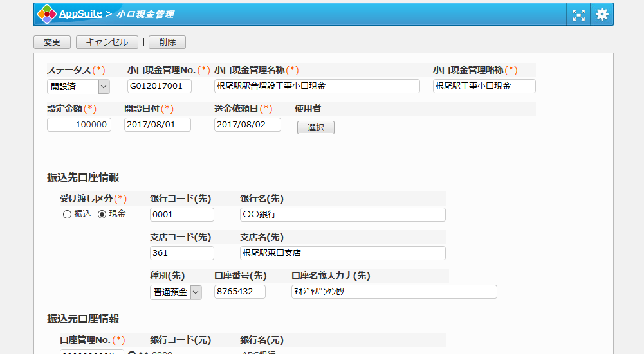Click the 口座番号(先) input field
This screenshot has height=354, width=644.
coord(240,292)
